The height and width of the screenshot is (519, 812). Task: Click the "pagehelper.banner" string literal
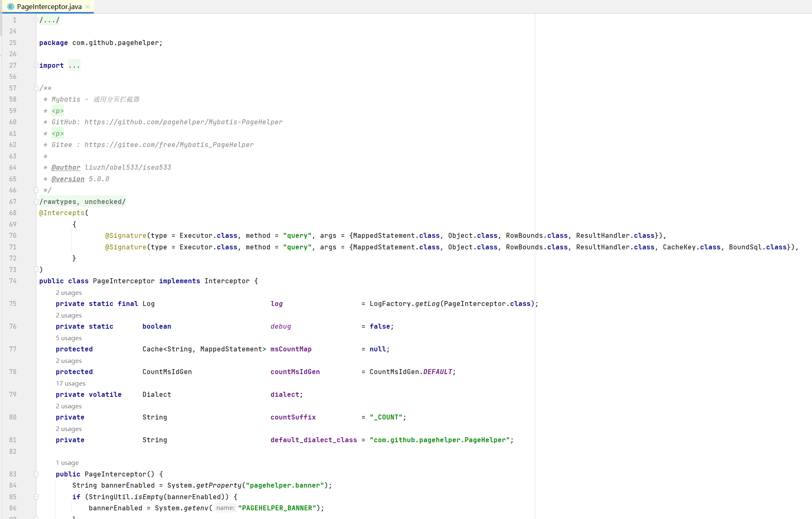point(285,485)
